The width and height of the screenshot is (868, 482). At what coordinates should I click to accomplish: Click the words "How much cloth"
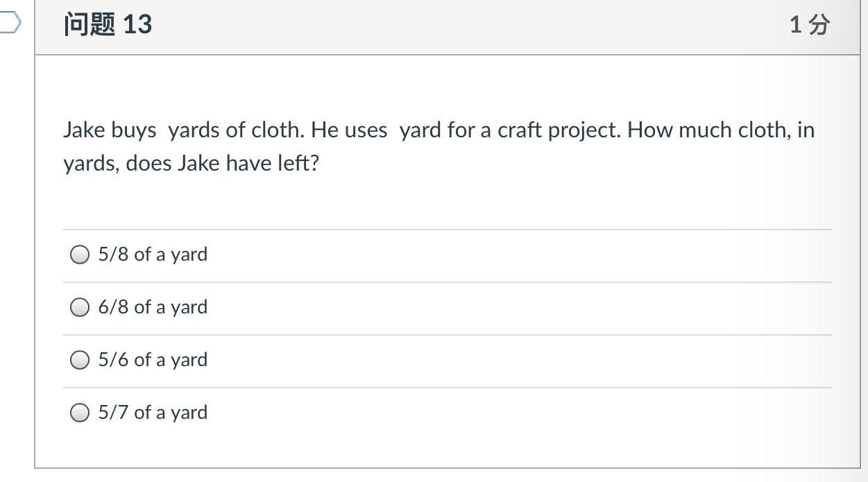pyautogui.click(x=708, y=130)
